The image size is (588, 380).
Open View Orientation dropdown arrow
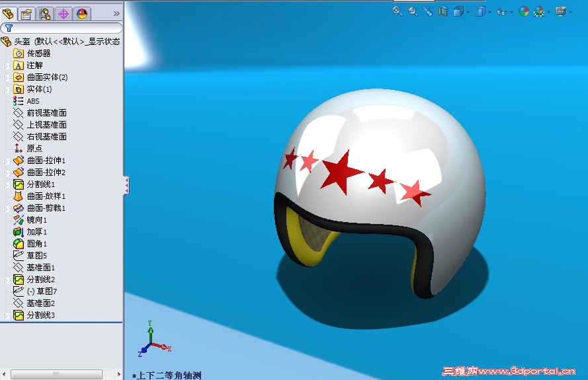pos(468,13)
